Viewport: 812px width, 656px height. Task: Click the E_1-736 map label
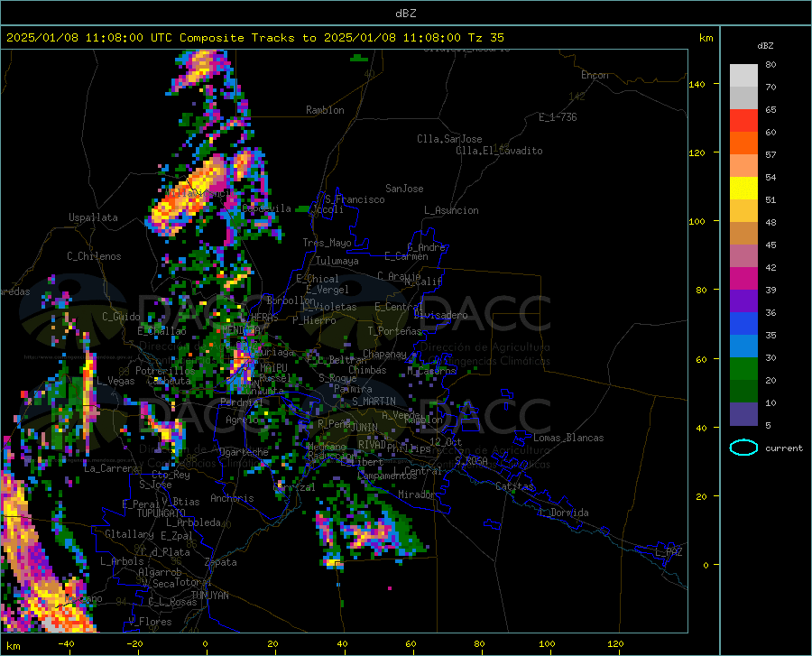[x=558, y=117]
